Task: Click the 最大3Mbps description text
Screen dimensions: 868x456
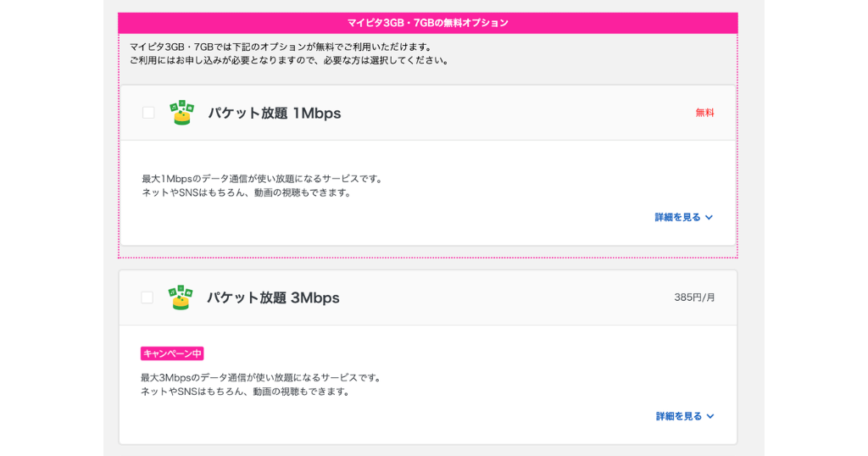Action: [261, 377]
